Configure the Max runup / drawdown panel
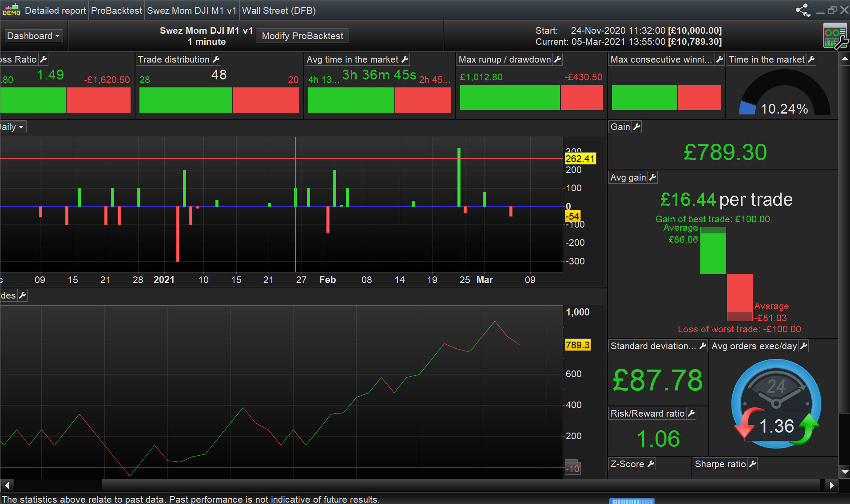Viewport: 850px width, 504px height. [558, 59]
